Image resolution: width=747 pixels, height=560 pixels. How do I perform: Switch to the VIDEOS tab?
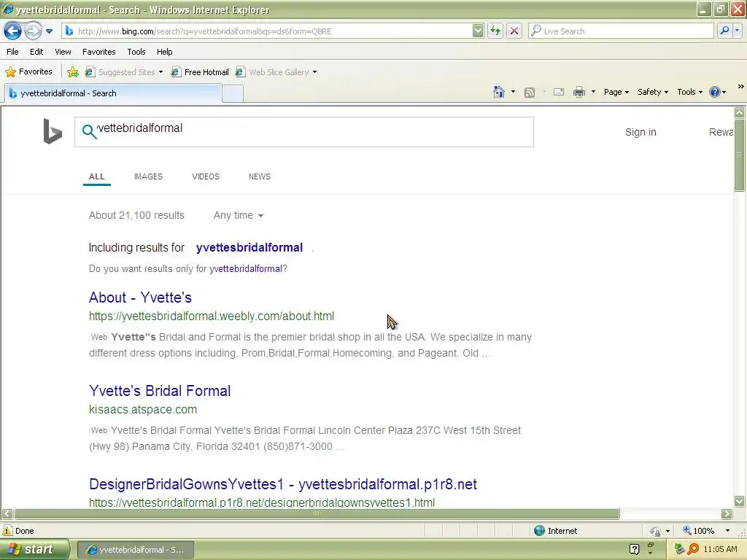pyautogui.click(x=205, y=176)
